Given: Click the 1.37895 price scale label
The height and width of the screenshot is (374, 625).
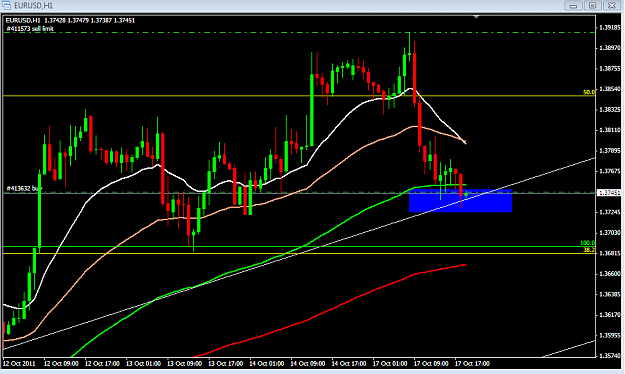Looking at the screenshot, I should tap(610, 151).
